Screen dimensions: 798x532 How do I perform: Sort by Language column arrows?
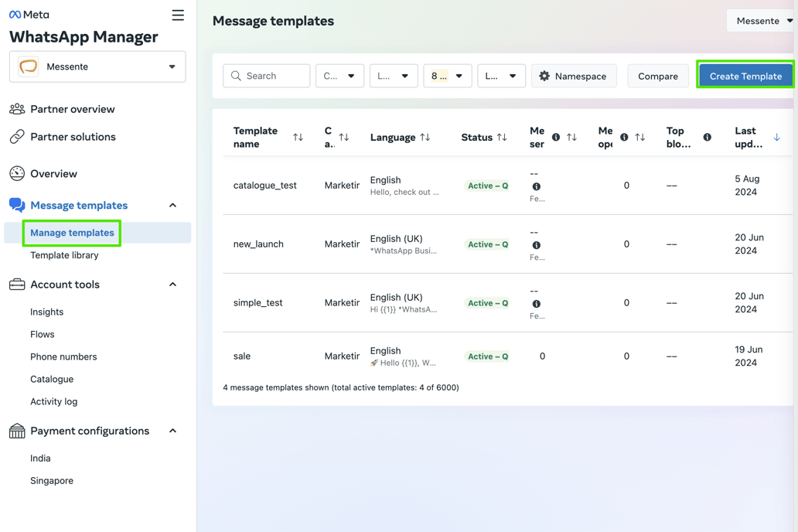pyautogui.click(x=425, y=138)
